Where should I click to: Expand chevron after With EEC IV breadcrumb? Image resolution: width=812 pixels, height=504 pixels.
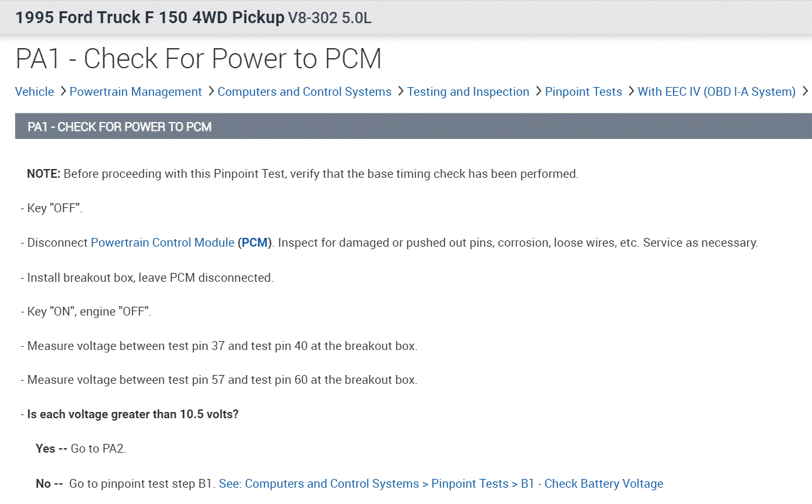805,91
